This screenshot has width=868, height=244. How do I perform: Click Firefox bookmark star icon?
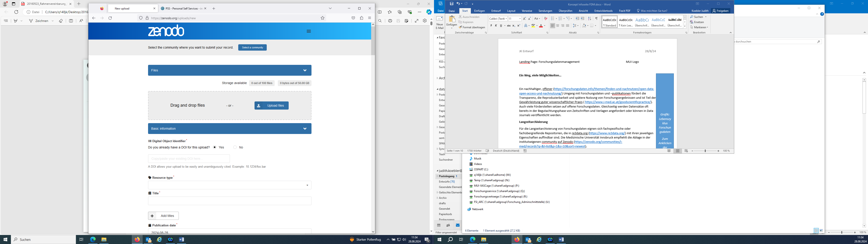[323, 18]
